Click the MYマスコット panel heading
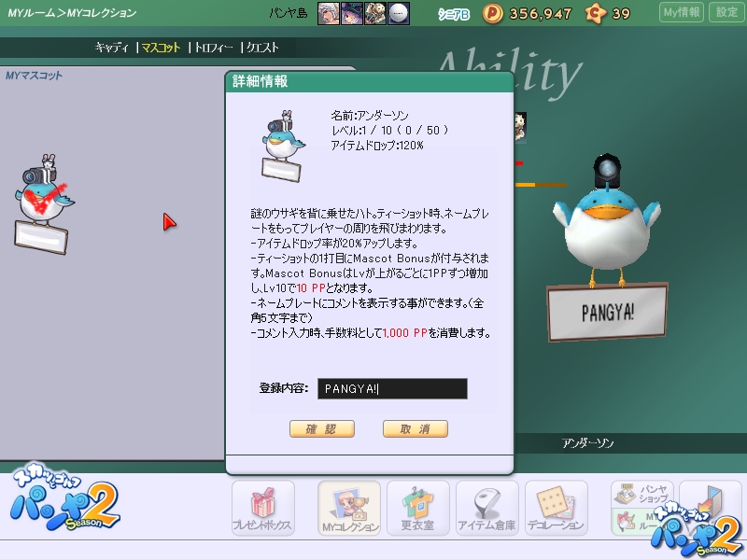The width and height of the screenshot is (747, 560). pyautogui.click(x=34, y=76)
